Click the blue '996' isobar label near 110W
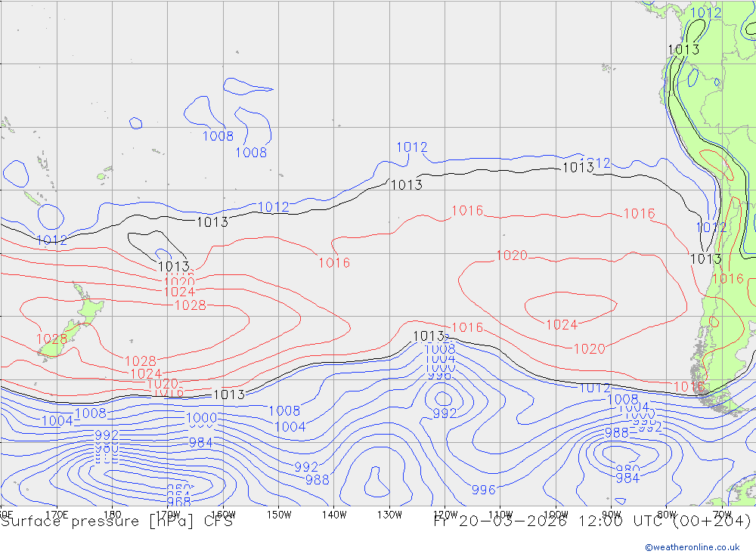Screen dimensions: 756x554 [x=484, y=490]
